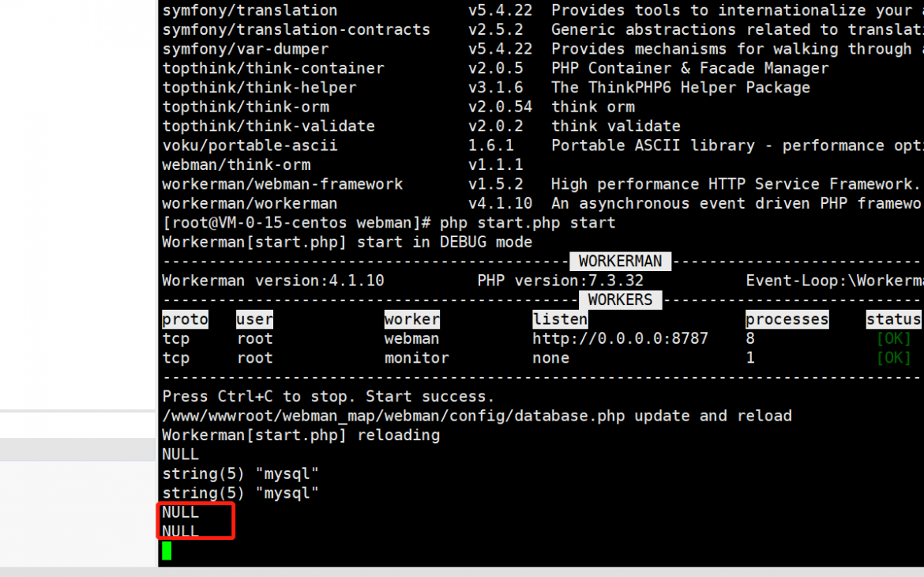The width and height of the screenshot is (924, 577).
Task: Click the 'think validate' description text
Action: 616,126
